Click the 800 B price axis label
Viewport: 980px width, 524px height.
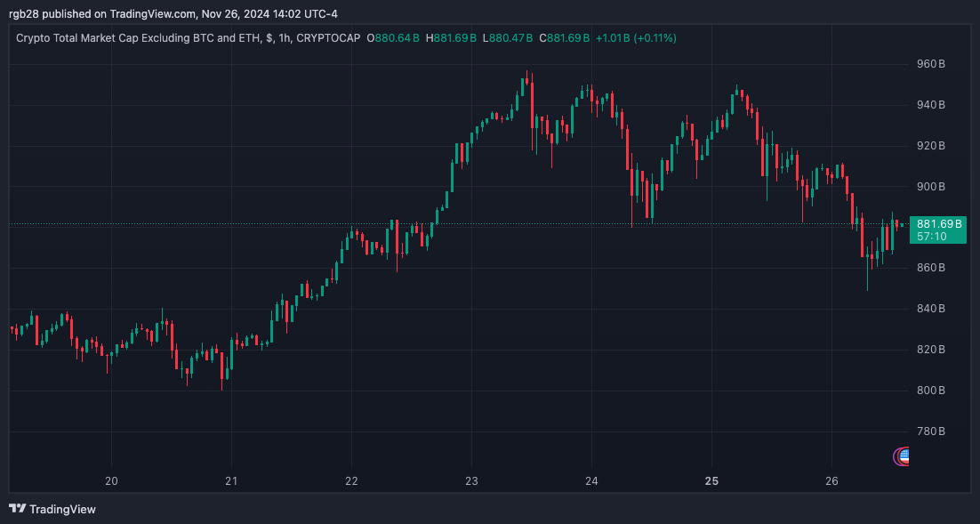click(930, 391)
